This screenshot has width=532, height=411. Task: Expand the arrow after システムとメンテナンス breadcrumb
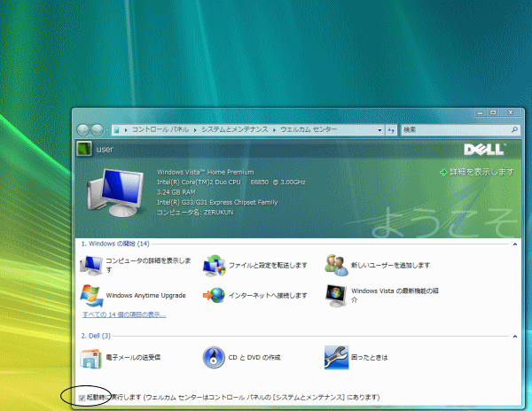274,130
